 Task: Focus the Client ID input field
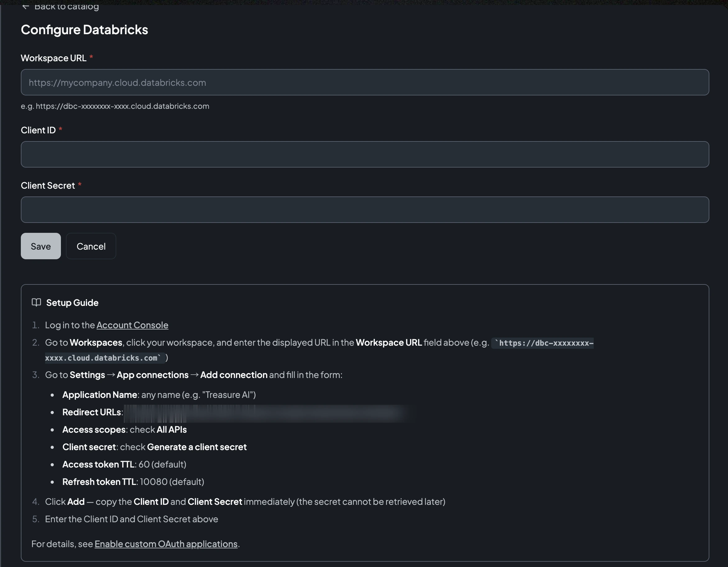tap(365, 154)
